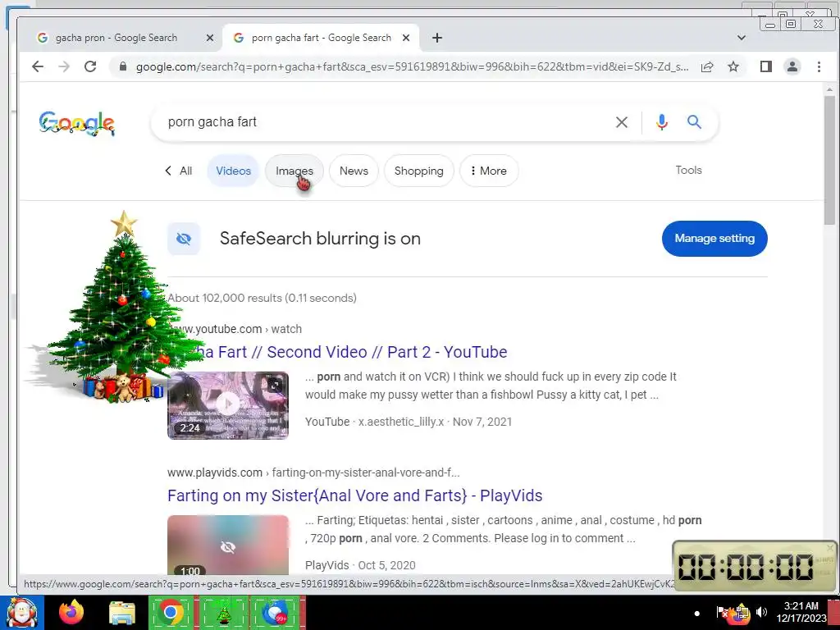Click inside the Google search text field
Viewport: 840px width, 630px height.
click(386, 122)
